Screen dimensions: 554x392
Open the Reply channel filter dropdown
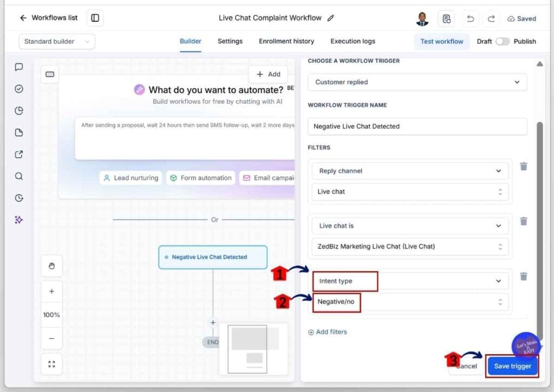(410, 171)
